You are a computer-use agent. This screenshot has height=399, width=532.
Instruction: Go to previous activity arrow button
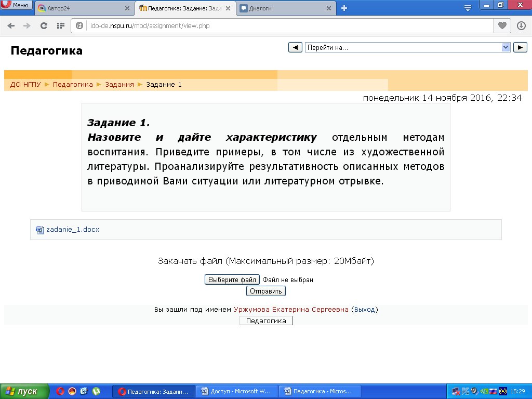pos(295,47)
